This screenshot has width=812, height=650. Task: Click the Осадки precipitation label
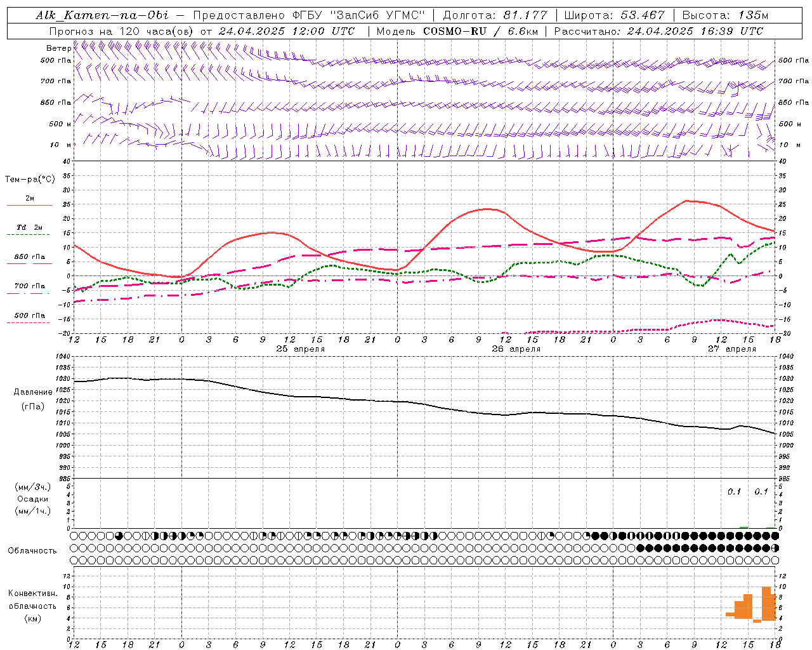32,499
